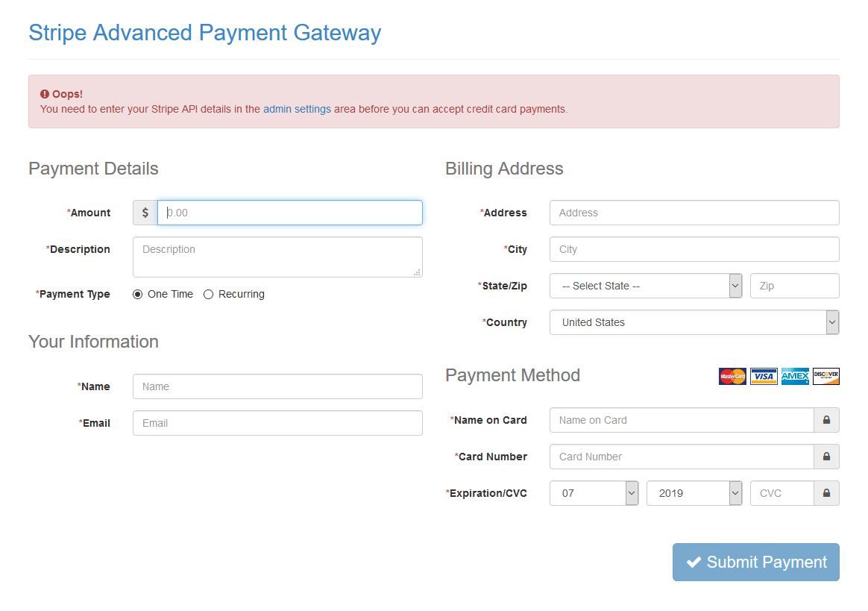Click into the Email input field
The width and height of the screenshot is (868, 611).
(277, 423)
